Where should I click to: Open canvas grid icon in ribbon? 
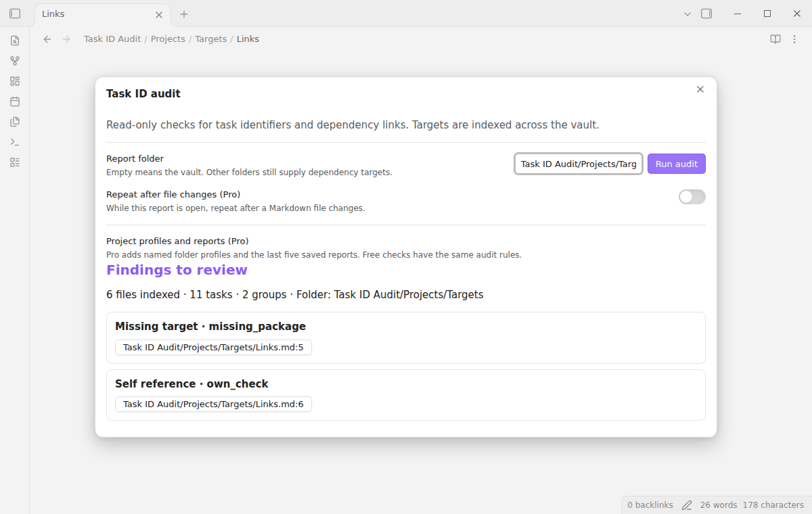15,81
